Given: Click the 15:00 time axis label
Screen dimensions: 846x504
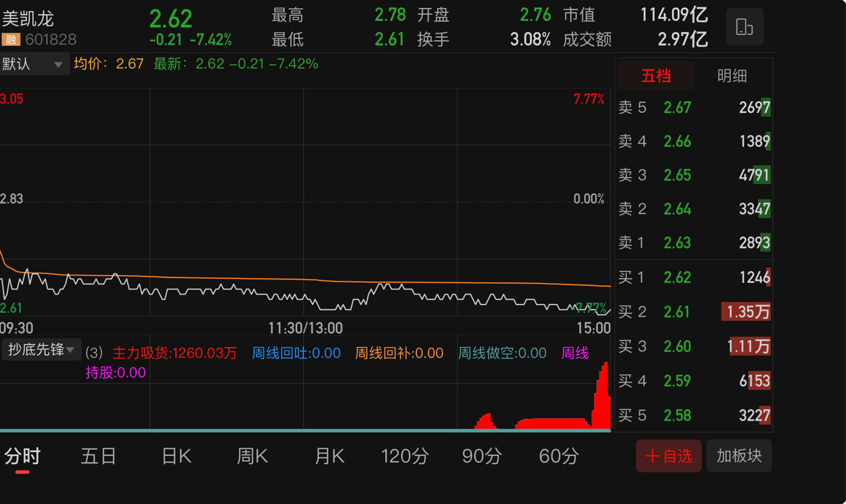Looking at the screenshot, I should [593, 327].
